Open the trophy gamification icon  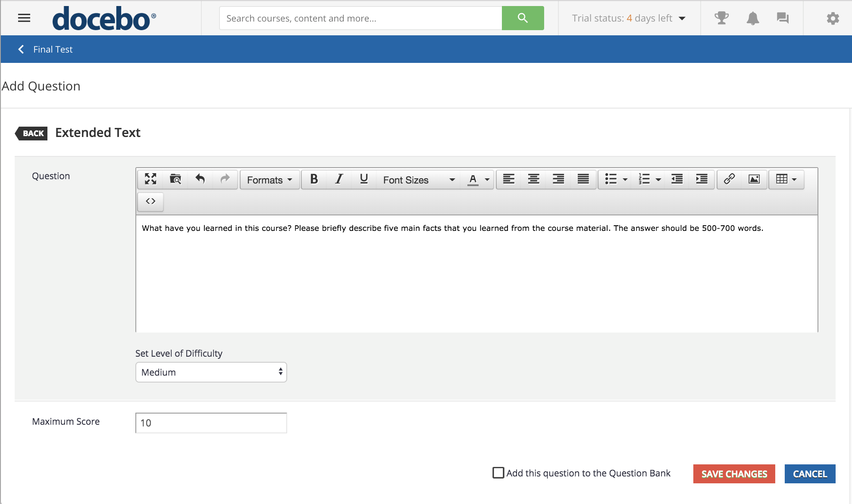pyautogui.click(x=721, y=18)
